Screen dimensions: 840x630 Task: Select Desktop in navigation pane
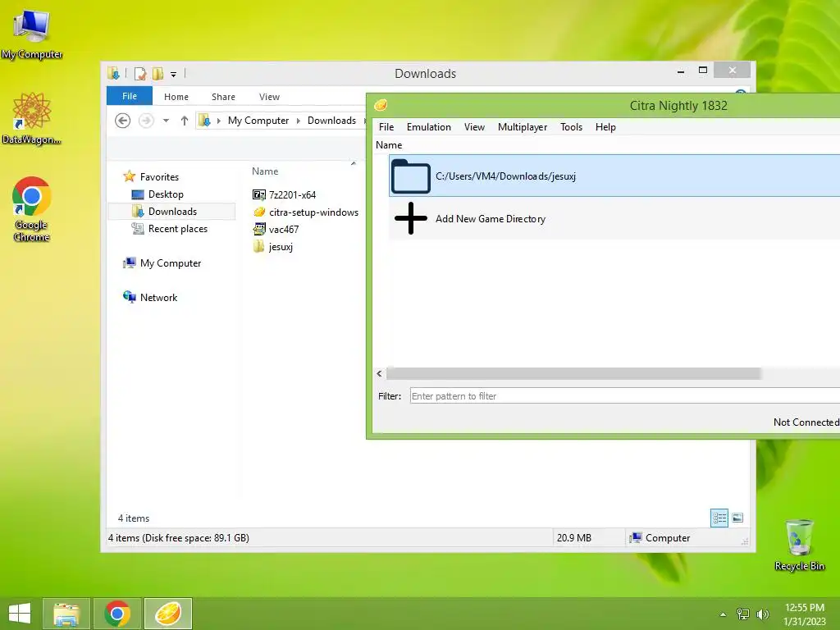166,194
